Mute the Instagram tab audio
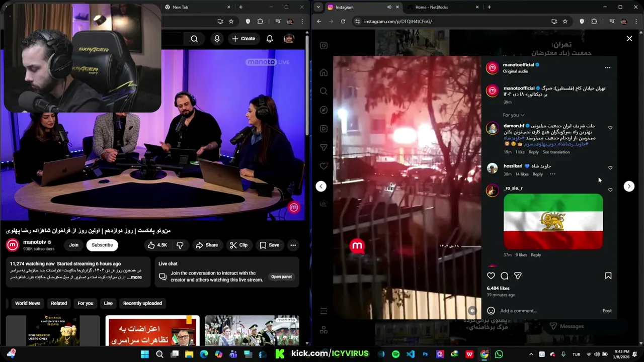The width and height of the screenshot is (644, 362). [389, 7]
